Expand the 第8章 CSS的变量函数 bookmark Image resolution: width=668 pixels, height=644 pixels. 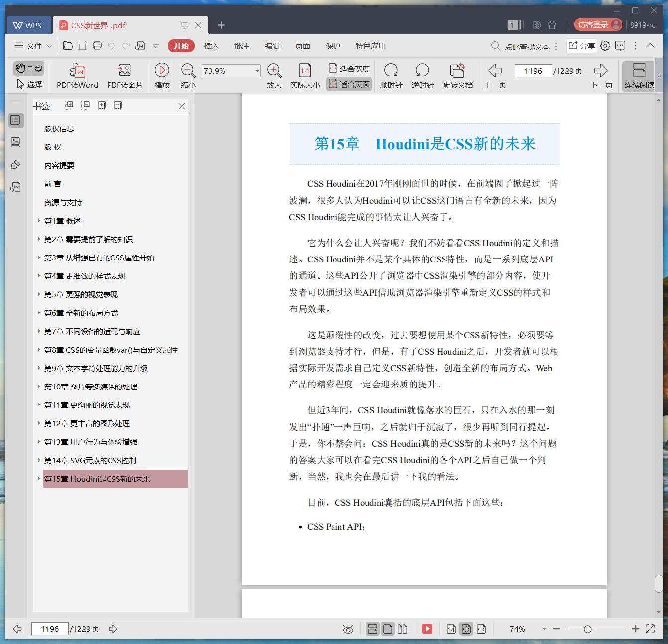40,350
